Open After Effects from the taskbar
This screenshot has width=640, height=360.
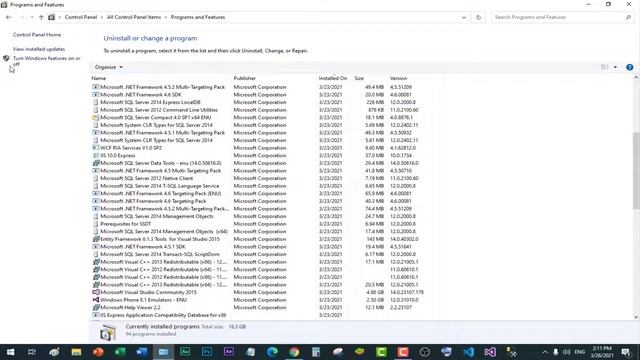coord(229,352)
